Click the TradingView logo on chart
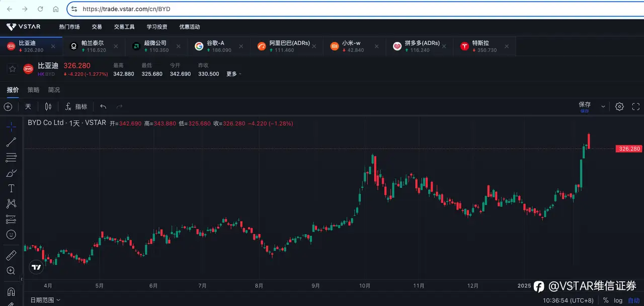This screenshot has width=644, height=306. [x=36, y=267]
